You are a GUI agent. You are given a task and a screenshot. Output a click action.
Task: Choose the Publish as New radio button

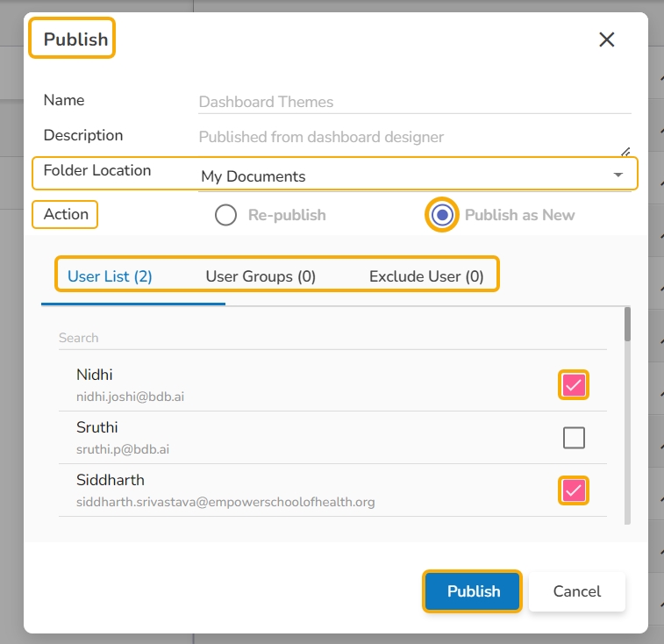coord(443,215)
